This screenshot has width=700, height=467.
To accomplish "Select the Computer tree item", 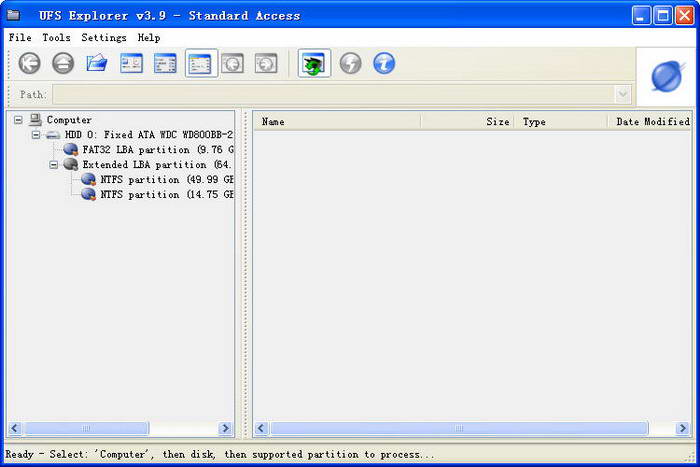I will click(x=69, y=120).
